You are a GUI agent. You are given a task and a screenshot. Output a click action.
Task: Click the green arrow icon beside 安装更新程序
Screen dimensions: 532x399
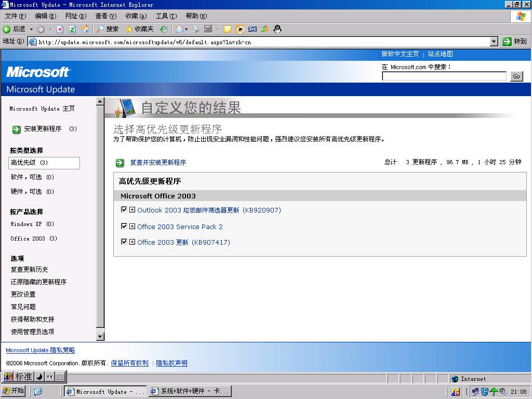click(x=16, y=129)
